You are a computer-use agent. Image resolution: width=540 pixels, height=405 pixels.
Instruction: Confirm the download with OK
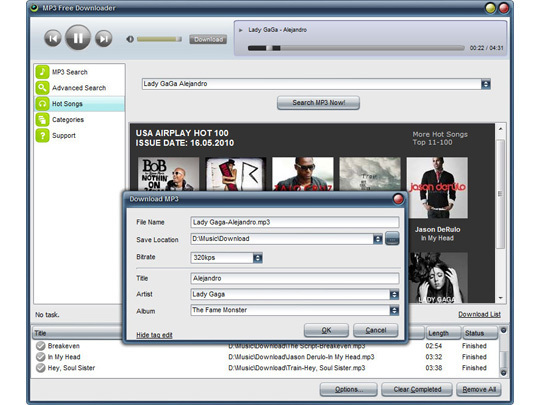point(326,330)
